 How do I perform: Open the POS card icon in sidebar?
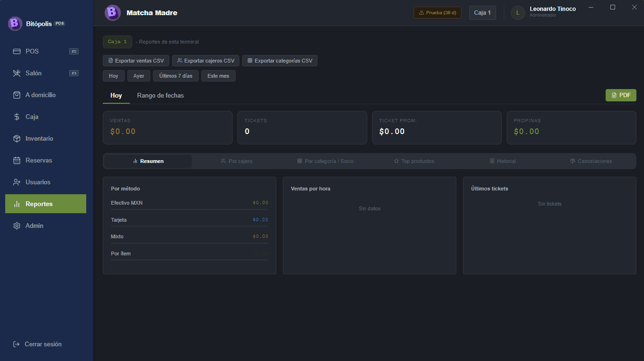click(x=17, y=51)
